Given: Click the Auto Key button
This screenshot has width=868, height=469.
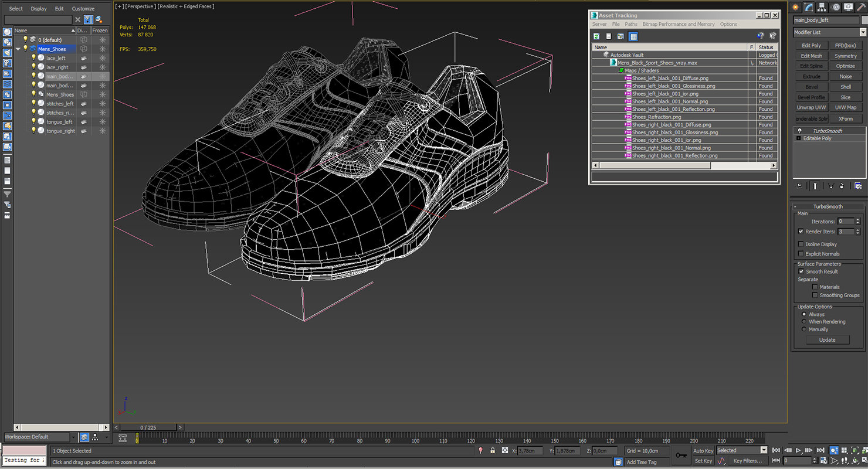Looking at the screenshot, I should click(703, 451).
